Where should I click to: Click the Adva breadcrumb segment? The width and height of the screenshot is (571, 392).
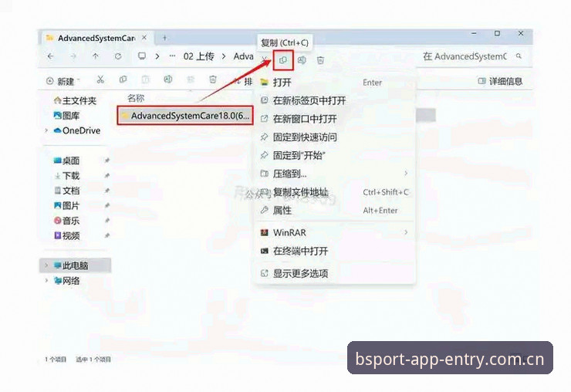244,56
